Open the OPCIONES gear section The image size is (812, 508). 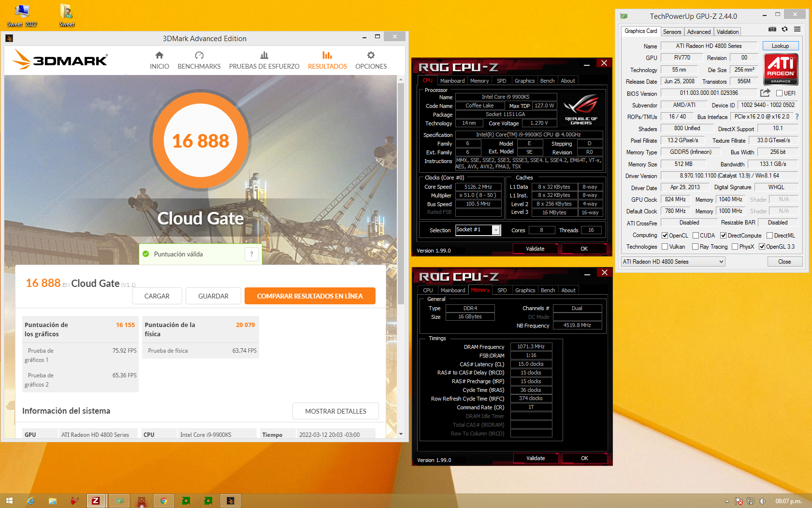[x=371, y=60]
